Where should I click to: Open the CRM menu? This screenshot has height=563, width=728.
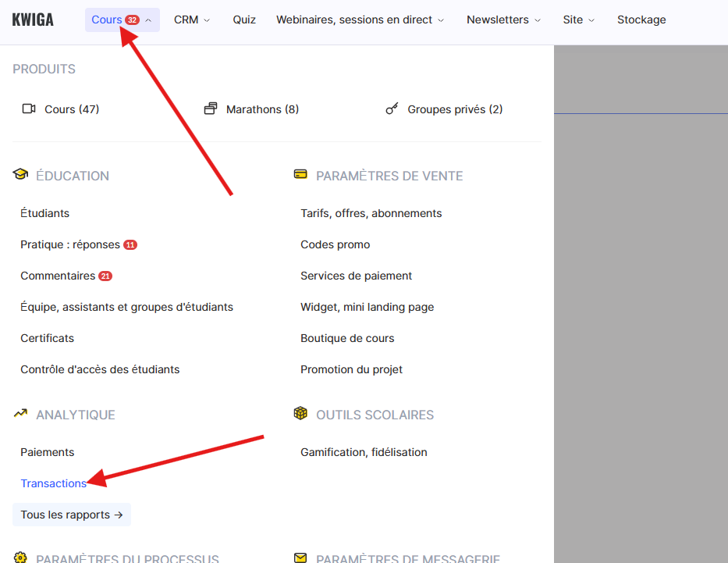192,20
